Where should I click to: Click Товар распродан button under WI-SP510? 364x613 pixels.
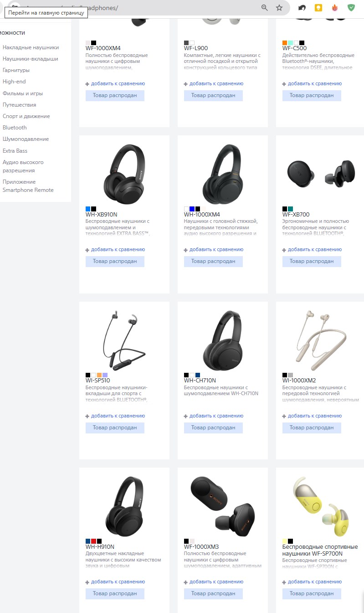[115, 428]
